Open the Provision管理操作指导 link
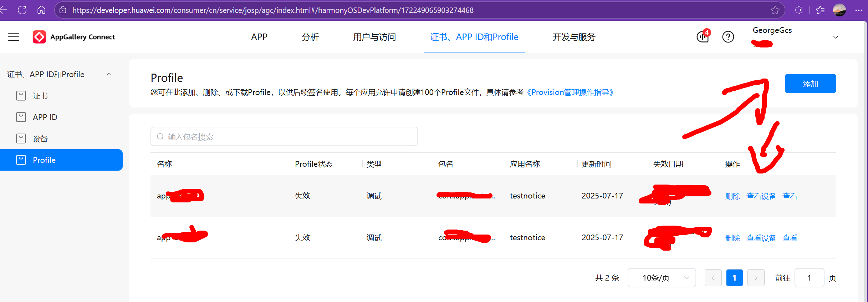 point(570,92)
